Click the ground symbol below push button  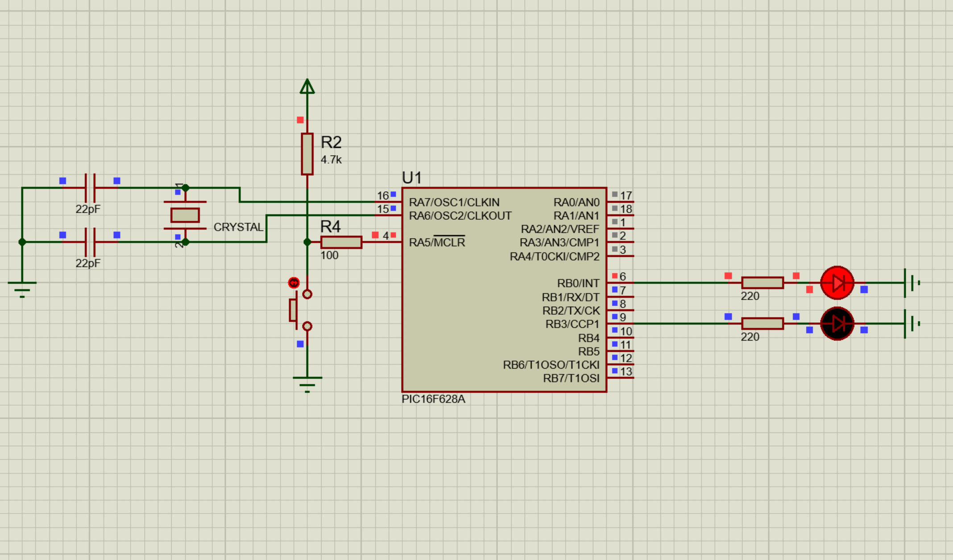click(307, 383)
